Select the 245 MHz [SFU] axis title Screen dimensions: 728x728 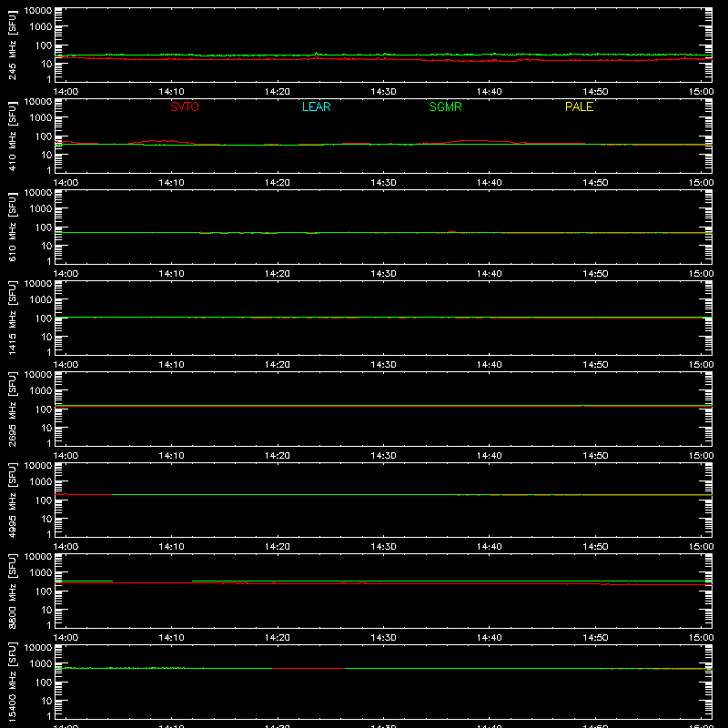tap(13, 45)
